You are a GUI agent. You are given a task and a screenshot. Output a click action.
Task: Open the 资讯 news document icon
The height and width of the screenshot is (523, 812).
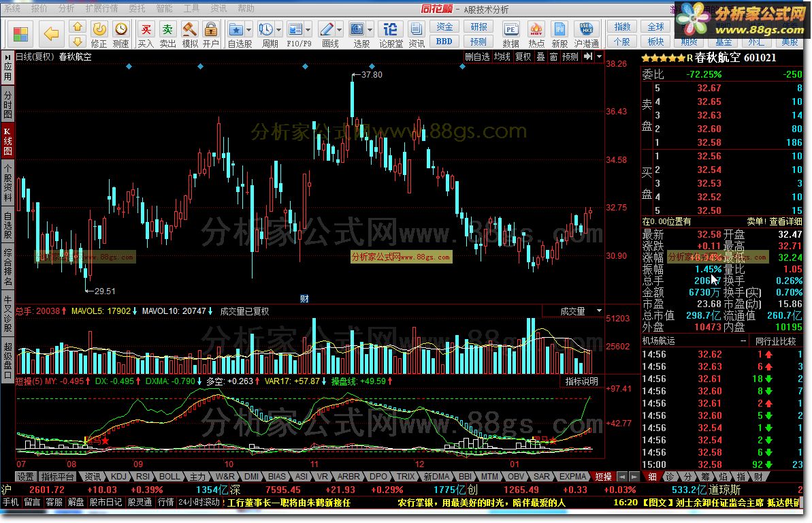click(416, 29)
